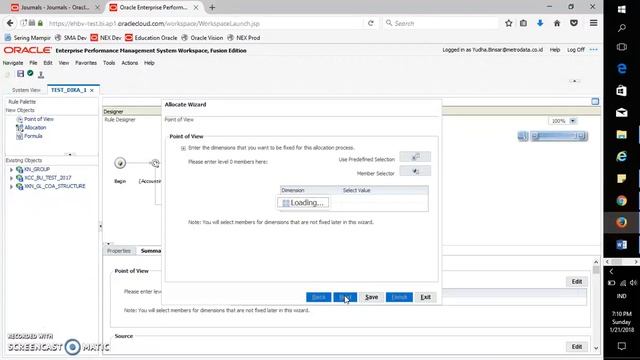The height and width of the screenshot is (360, 640).
Task: Close the TEST_DIKA_1 tab
Action: 92,90
